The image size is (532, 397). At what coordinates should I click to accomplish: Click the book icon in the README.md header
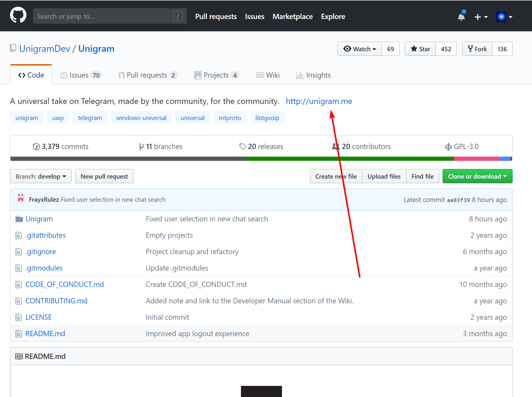[19, 356]
